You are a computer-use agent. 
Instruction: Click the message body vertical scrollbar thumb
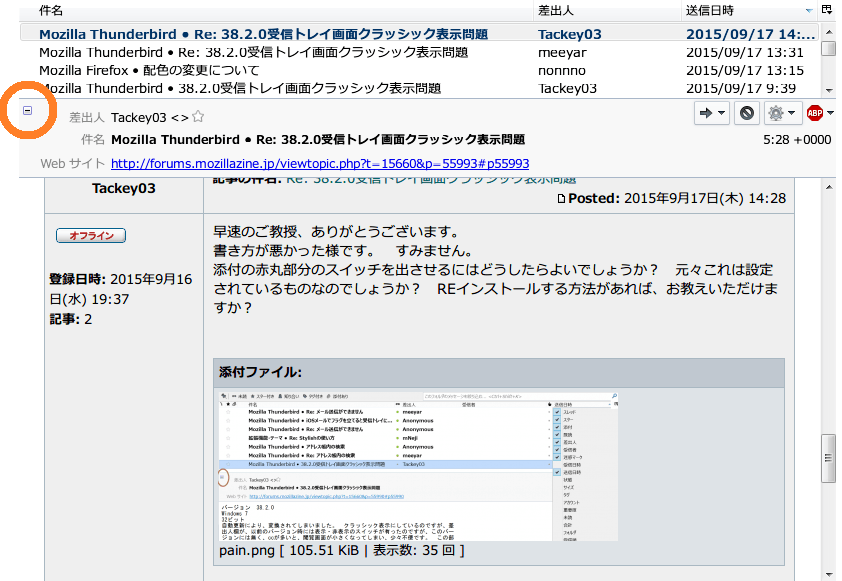(x=827, y=457)
